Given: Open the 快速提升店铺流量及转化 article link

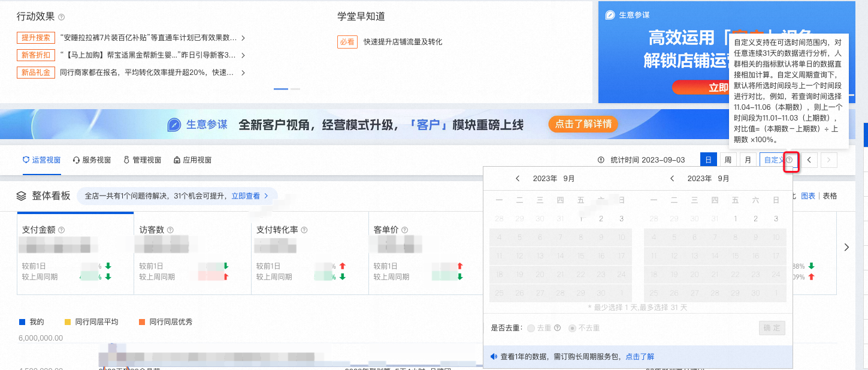Looking at the screenshot, I should coord(403,42).
